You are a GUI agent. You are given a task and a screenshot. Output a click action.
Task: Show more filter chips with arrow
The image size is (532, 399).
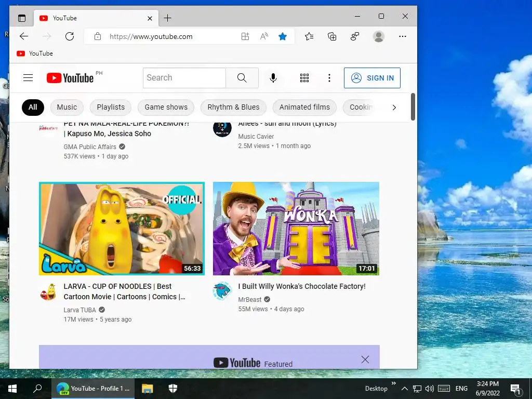click(394, 108)
